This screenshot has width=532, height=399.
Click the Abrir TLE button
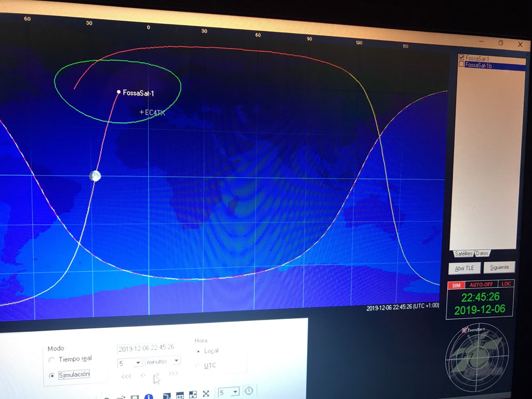tap(464, 268)
